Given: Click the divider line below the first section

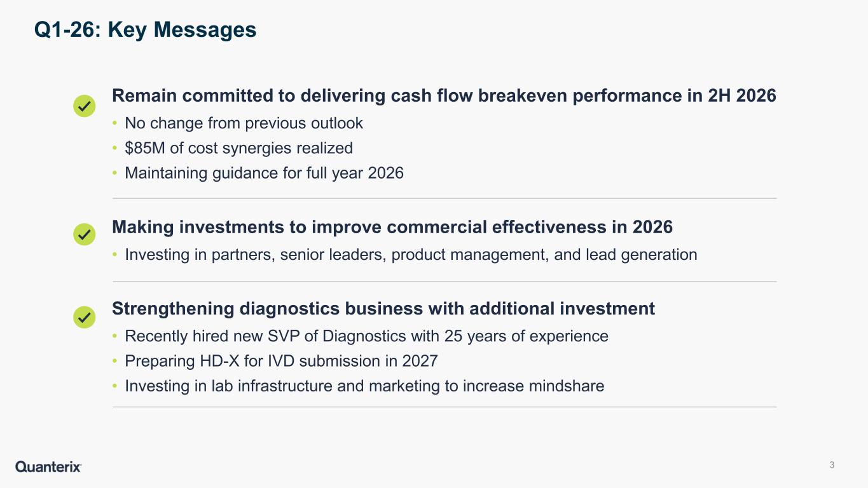Looking at the screenshot, I should pyautogui.click(x=444, y=198).
